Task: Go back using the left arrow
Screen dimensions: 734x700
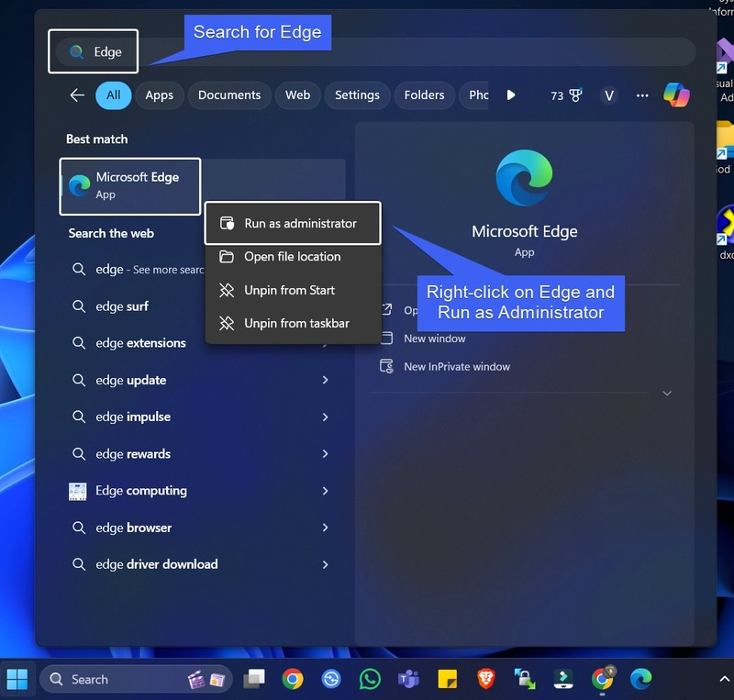Action: (x=77, y=95)
